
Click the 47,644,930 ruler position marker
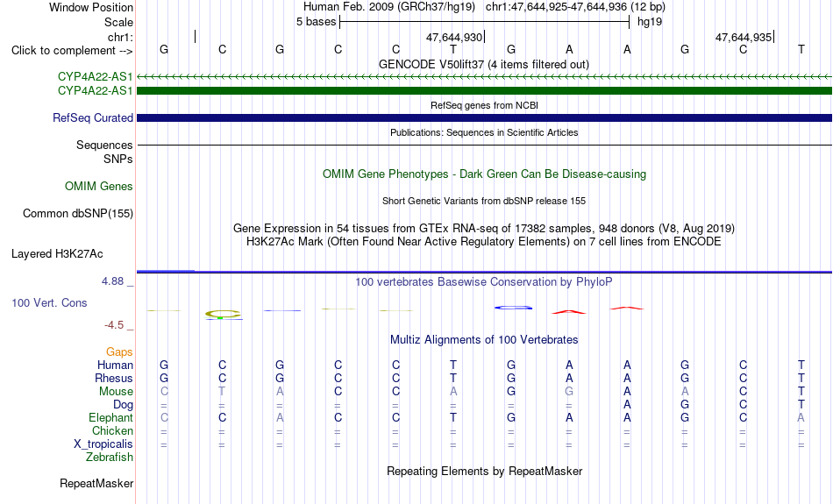pyautogui.click(x=454, y=37)
